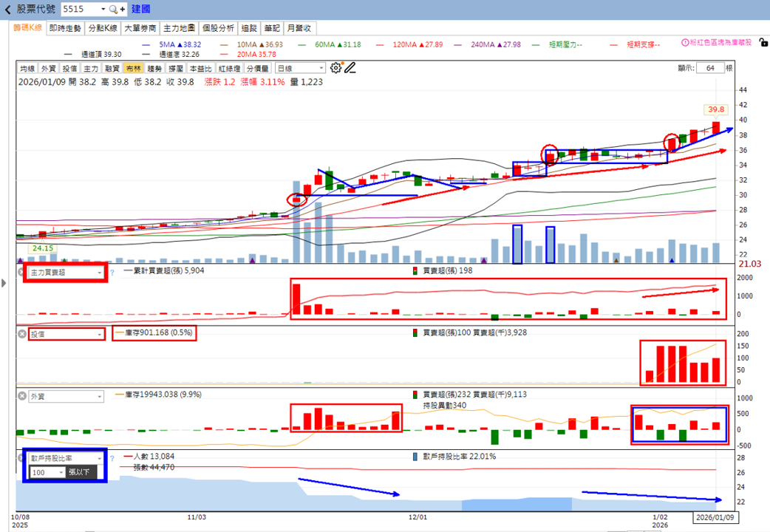Open chart settings gear icon
The width and height of the screenshot is (770, 532).
[336, 68]
